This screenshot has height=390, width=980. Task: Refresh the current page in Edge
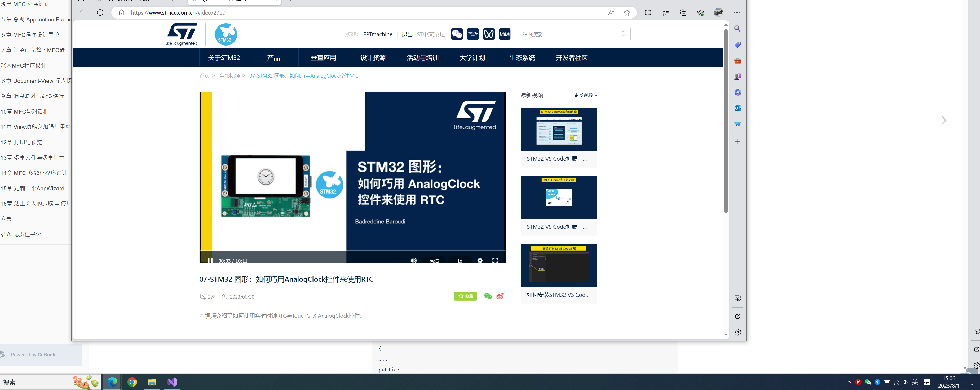(x=100, y=12)
